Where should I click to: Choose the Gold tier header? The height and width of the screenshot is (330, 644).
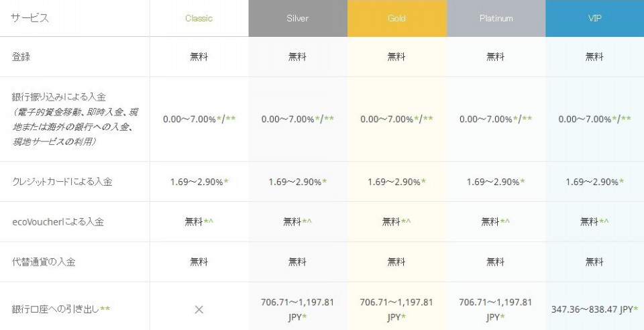point(396,19)
